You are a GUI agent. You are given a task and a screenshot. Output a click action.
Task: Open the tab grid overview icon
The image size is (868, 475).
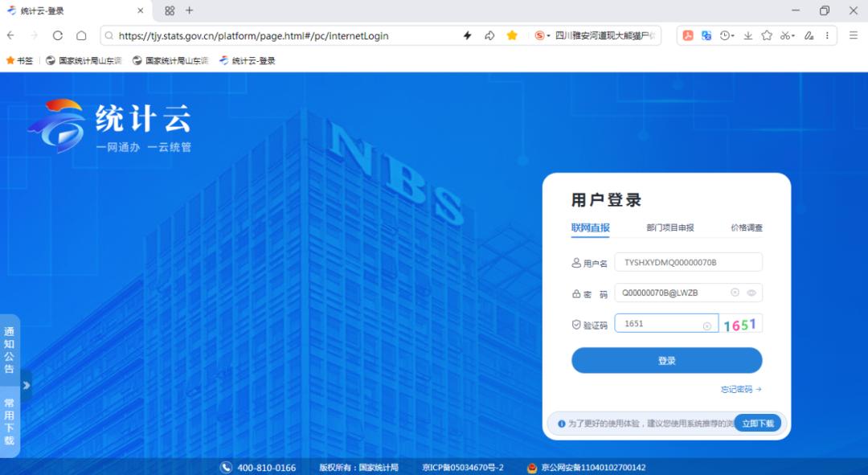pyautogui.click(x=170, y=10)
